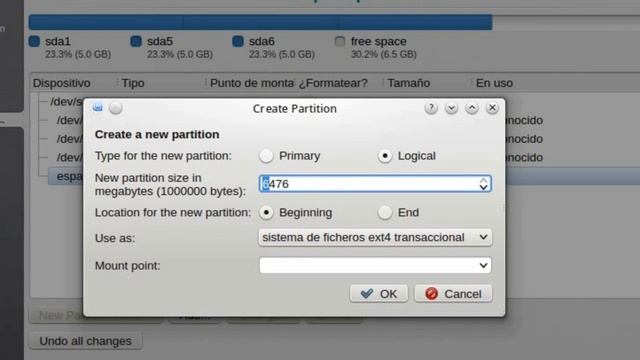Click the down chevron button in the titlebar
Image resolution: width=640 pixels, height=360 pixels.
tap(451, 108)
